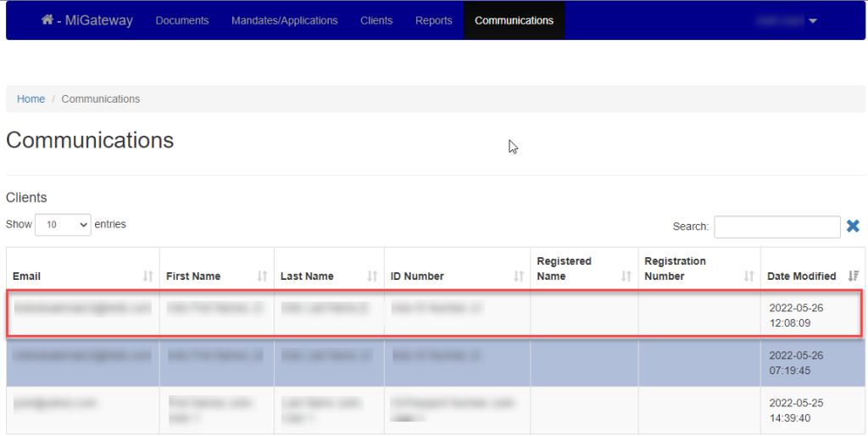Follow the Home breadcrumb link
This screenshot has width=868, height=436.
(31, 99)
